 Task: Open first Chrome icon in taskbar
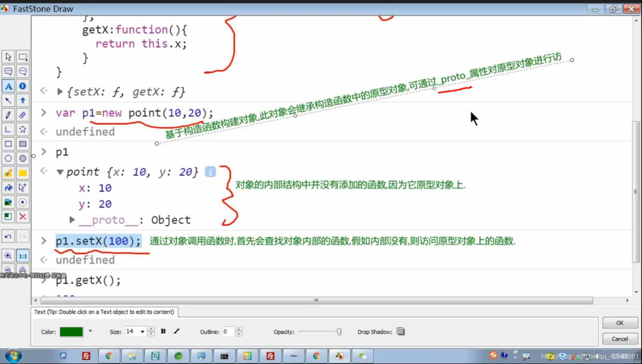(x=109, y=356)
